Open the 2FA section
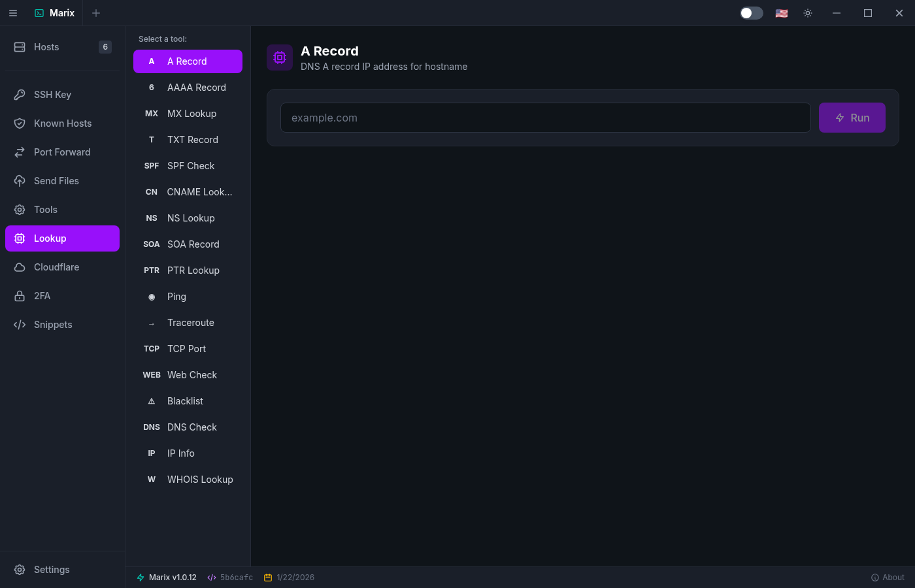915x588 pixels. 20,295
